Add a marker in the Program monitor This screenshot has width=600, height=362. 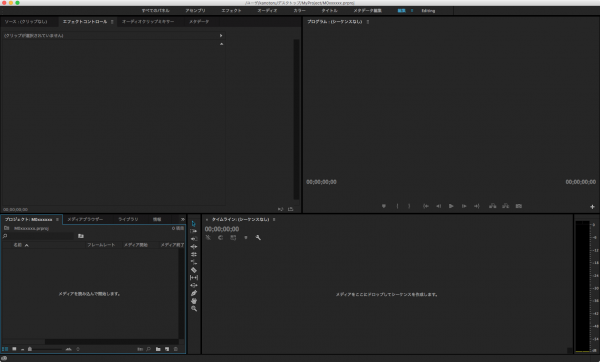click(x=383, y=206)
